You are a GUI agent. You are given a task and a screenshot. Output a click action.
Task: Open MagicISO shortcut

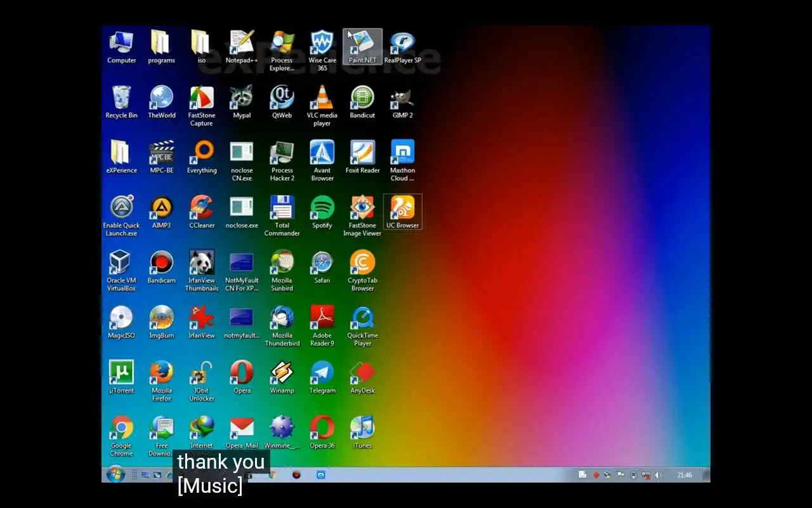point(121,323)
